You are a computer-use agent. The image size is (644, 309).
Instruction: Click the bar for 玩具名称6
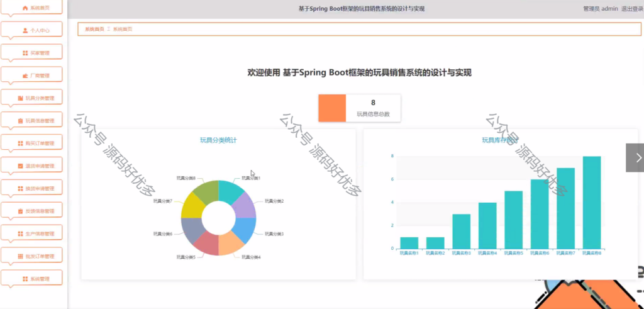[x=540, y=214]
